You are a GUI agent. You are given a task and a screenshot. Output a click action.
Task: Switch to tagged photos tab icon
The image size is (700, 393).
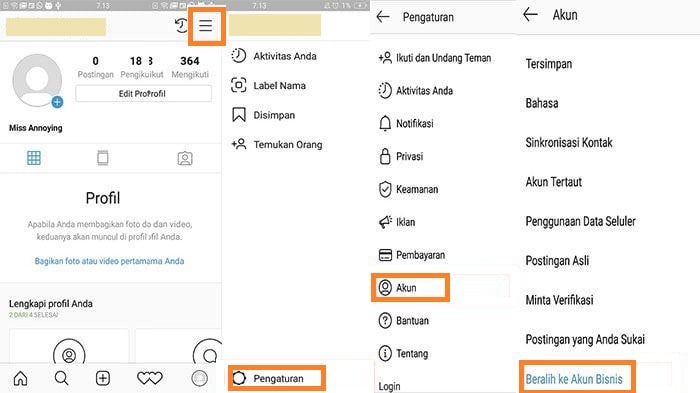(185, 158)
